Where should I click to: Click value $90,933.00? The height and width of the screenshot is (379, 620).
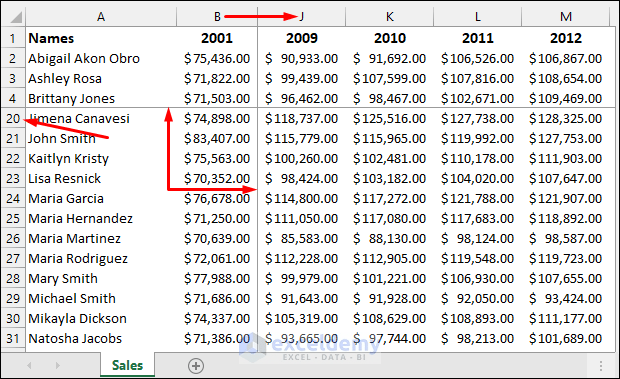point(301,58)
